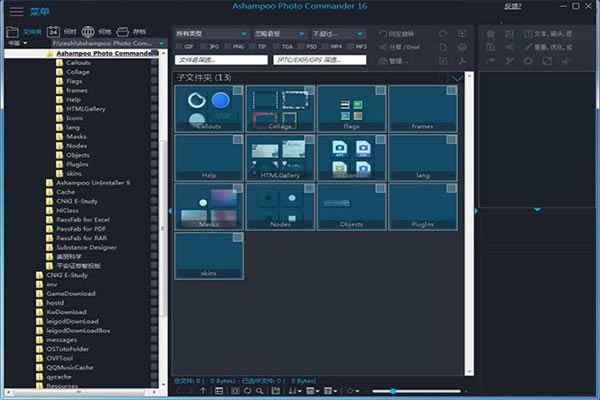The height and width of the screenshot is (400, 600).
Task: Open the second filter dropdown in the middle
Action: tap(279, 34)
